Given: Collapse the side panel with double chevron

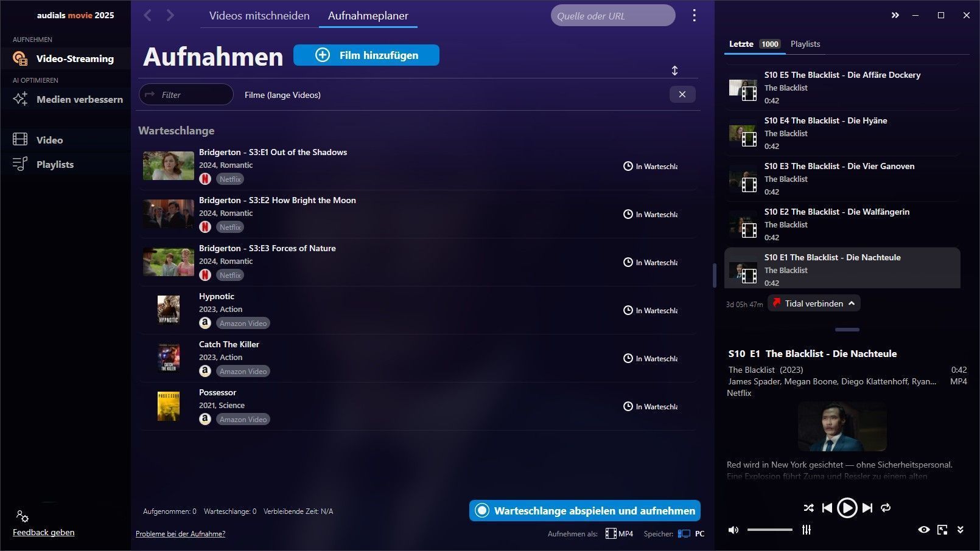Looking at the screenshot, I should click(895, 15).
